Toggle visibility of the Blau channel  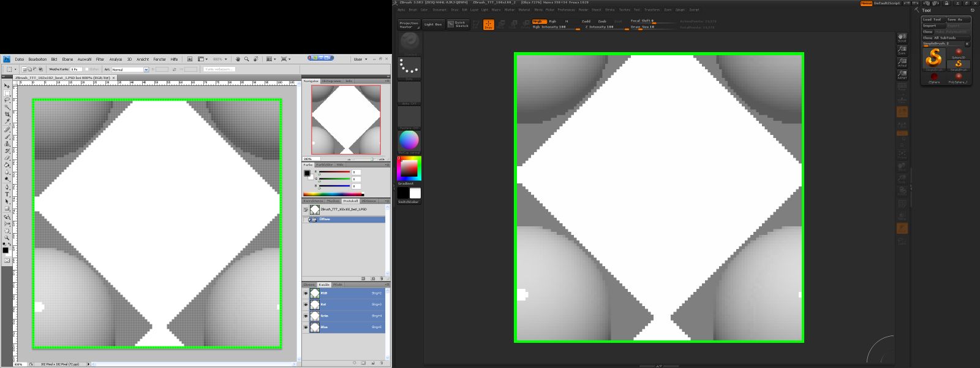pyautogui.click(x=306, y=327)
